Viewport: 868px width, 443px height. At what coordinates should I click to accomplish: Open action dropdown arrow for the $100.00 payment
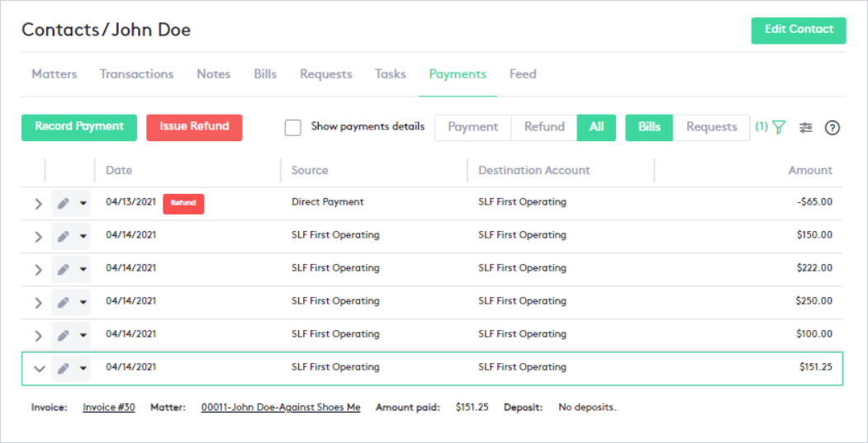click(83, 336)
